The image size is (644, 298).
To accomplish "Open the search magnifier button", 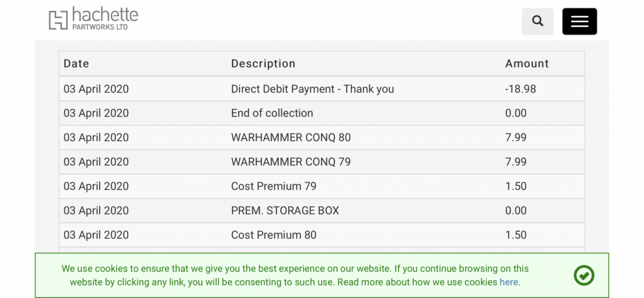I will tap(538, 21).
